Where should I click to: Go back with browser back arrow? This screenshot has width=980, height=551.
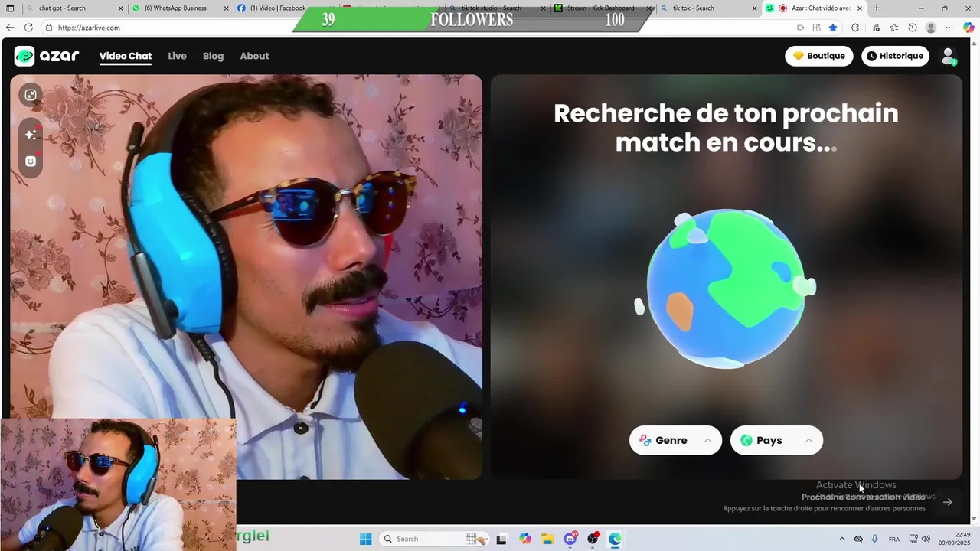(9, 28)
